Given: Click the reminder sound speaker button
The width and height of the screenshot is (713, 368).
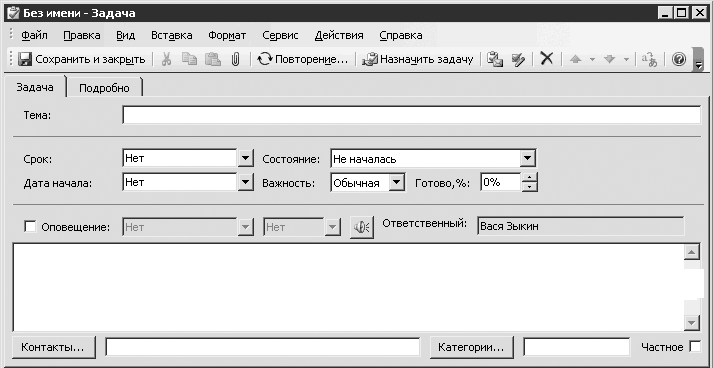Looking at the screenshot, I should 362,227.
